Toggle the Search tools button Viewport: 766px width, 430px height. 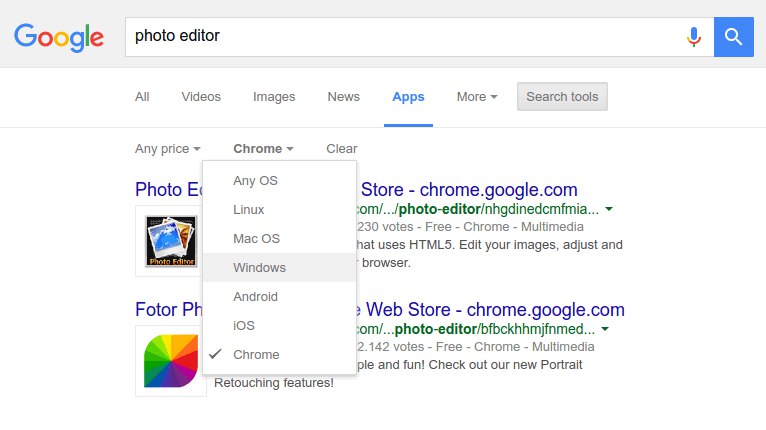coord(562,96)
